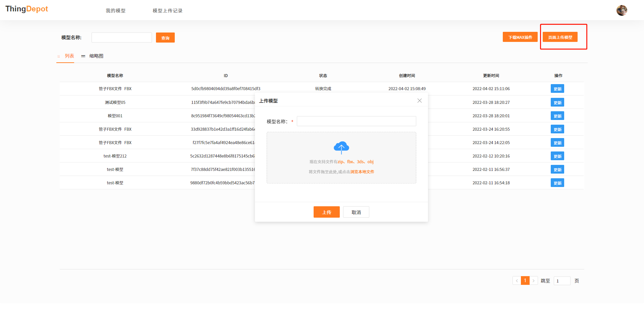Open the 我的模型 menu item
This screenshot has width=644, height=314.
click(115, 10)
